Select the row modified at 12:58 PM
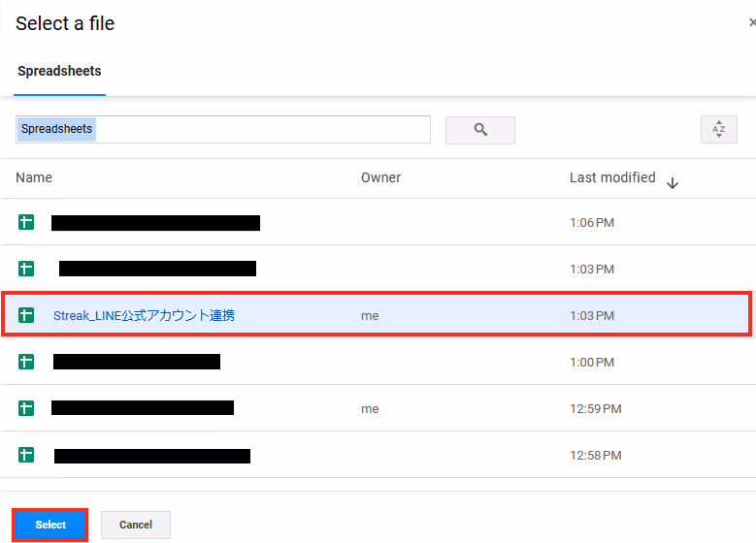Screen dimensions: 756x543 tap(378, 455)
